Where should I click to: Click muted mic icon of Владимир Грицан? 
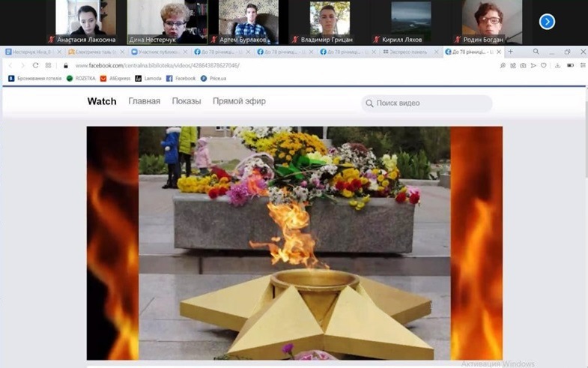(295, 40)
